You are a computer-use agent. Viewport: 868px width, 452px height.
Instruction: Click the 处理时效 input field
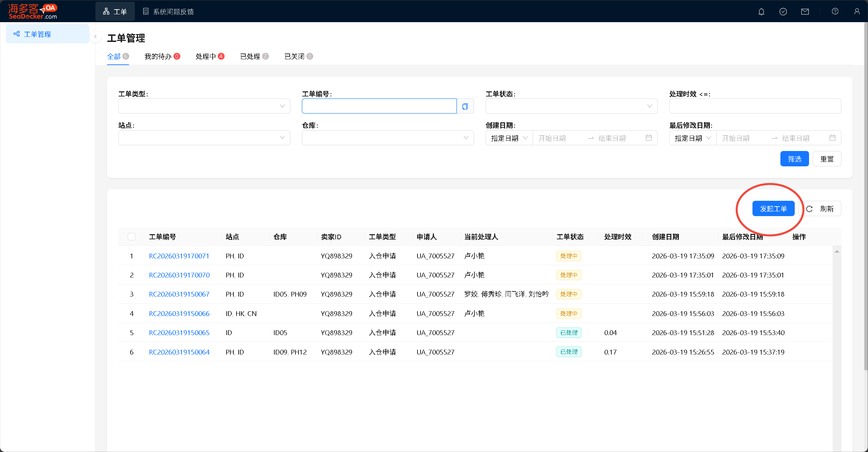(x=755, y=106)
